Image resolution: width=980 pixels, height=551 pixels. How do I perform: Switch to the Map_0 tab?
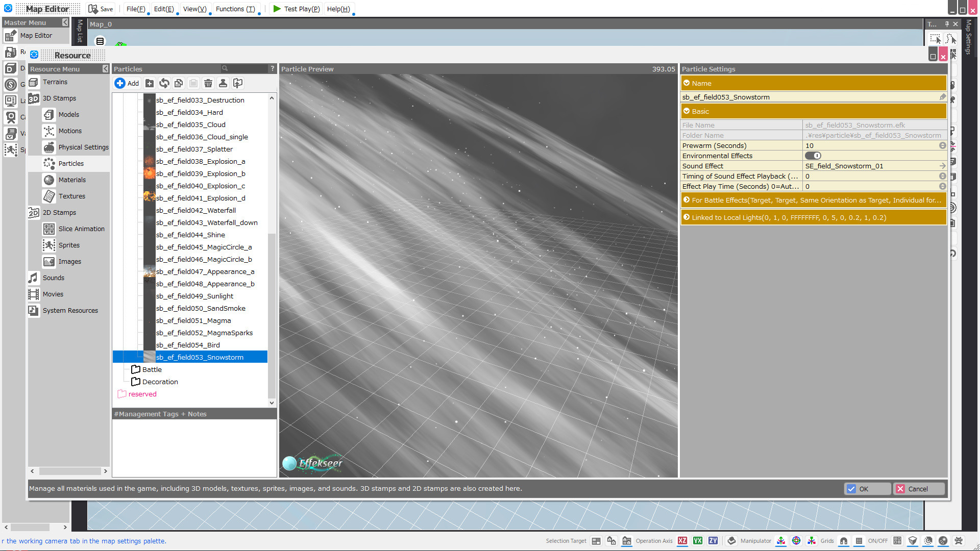point(100,24)
